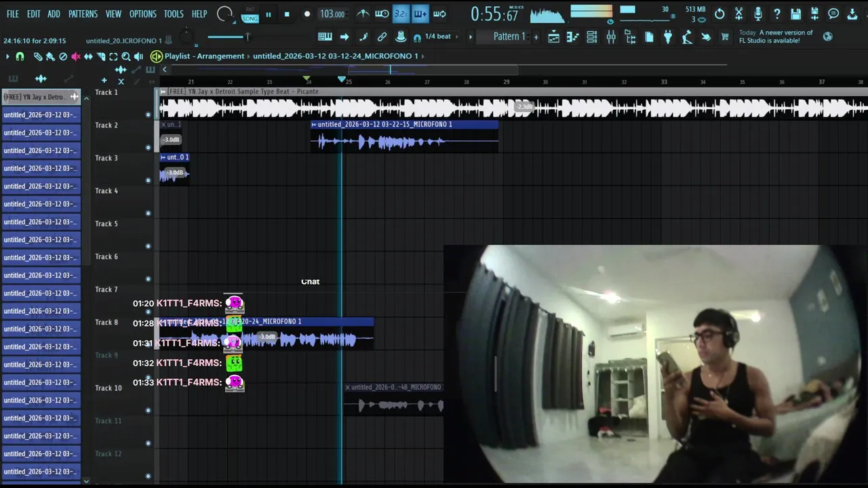Open pattern options arrow left of Pattern 1
This screenshot has width=868, height=488.
(x=471, y=37)
